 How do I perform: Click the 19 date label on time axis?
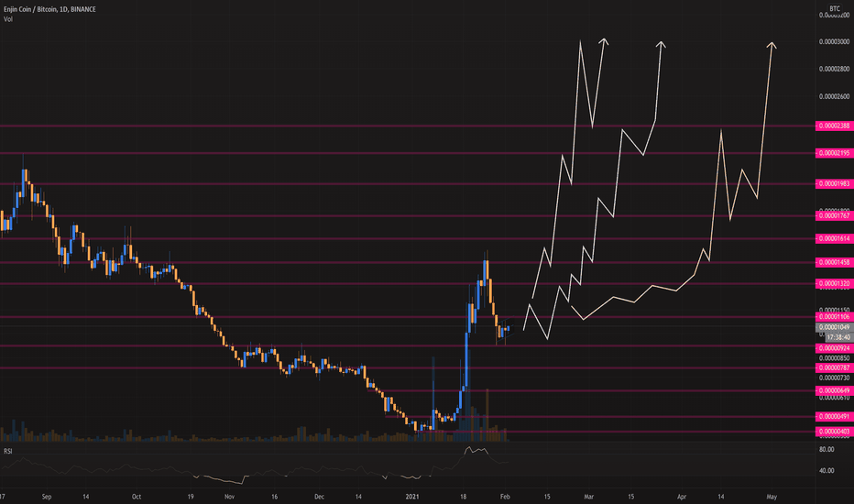pyautogui.click(x=190, y=497)
